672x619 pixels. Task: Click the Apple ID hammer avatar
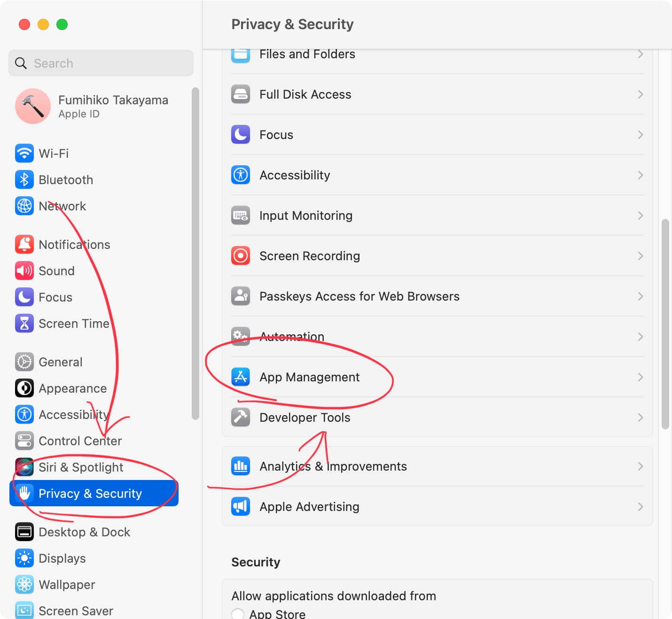tap(33, 106)
